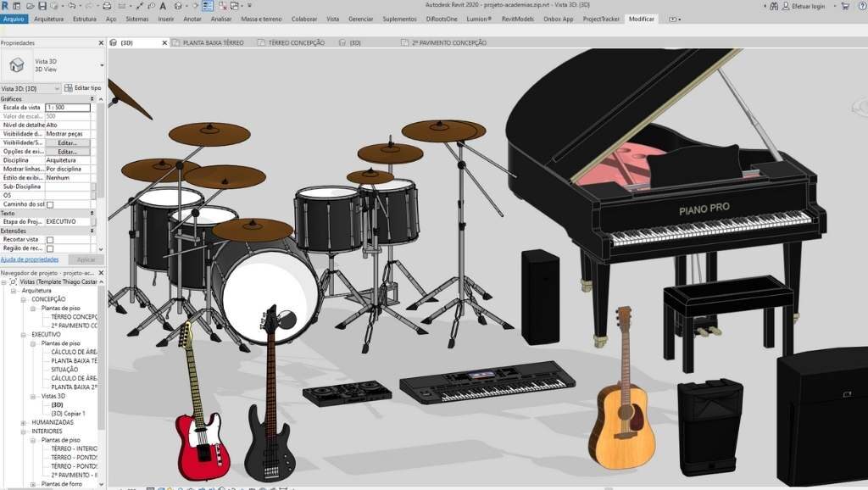The height and width of the screenshot is (490, 868).
Task: Check the Região de recorte checkbox
Action: click(x=50, y=248)
